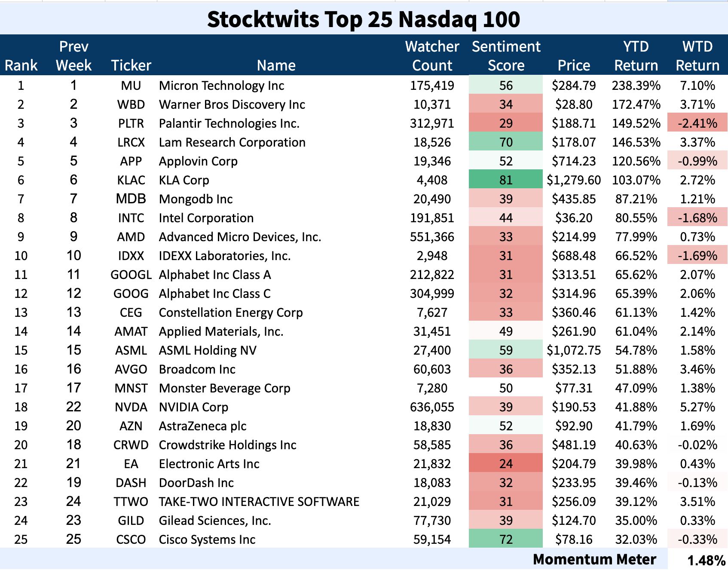This screenshot has width=728, height=570.
Task: Click Applovin's price "$714.23"
Action: [574, 161]
